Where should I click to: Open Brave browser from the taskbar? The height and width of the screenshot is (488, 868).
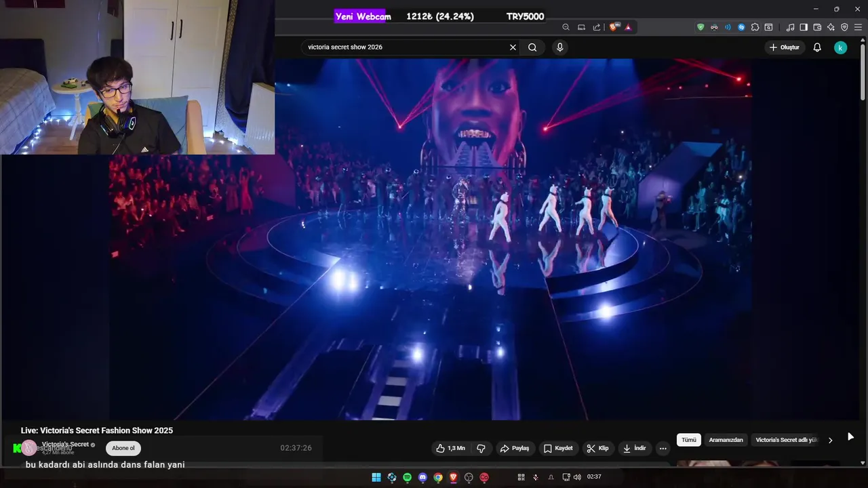coord(453,477)
